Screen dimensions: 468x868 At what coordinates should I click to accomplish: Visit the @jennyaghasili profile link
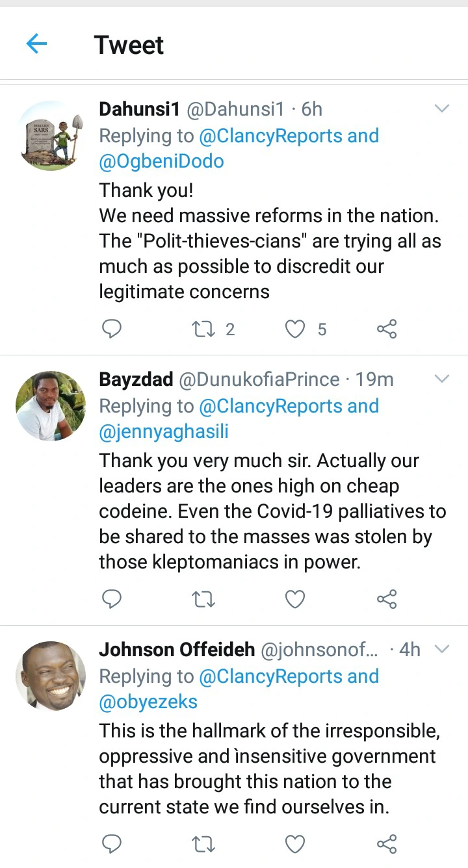[164, 431]
